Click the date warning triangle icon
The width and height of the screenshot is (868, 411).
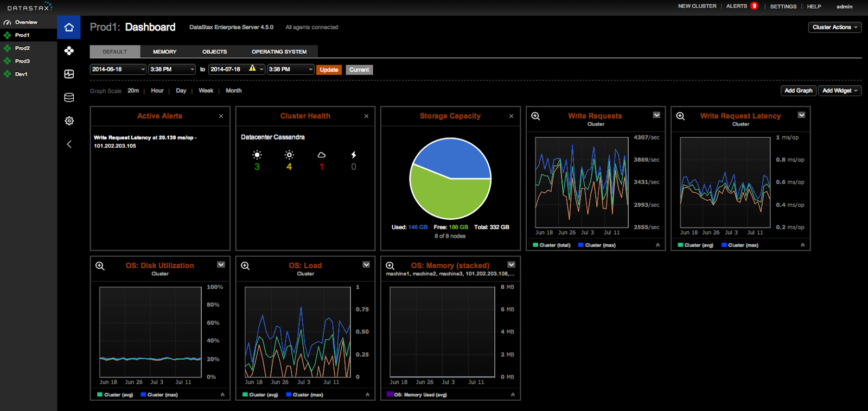pos(252,68)
